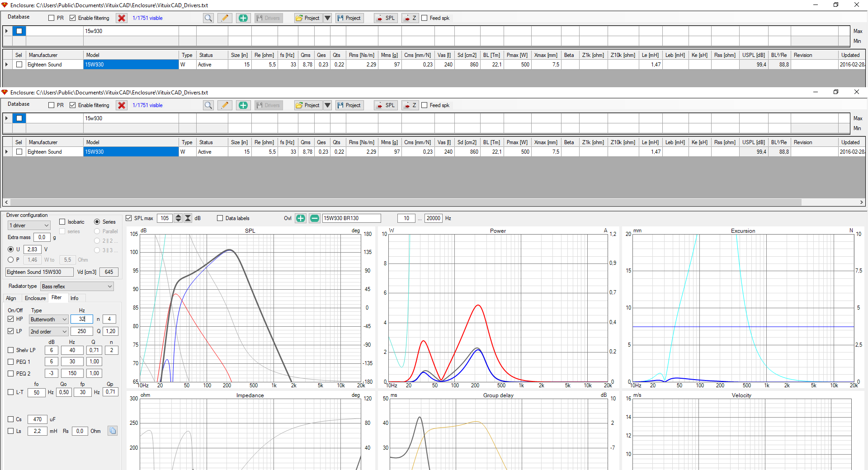Open 1 driver count dropdown
868x470 pixels.
pyautogui.click(x=29, y=226)
